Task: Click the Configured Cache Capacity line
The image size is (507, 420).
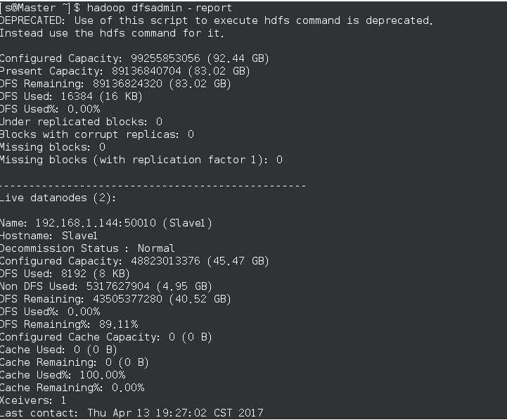Action: tap(106, 337)
